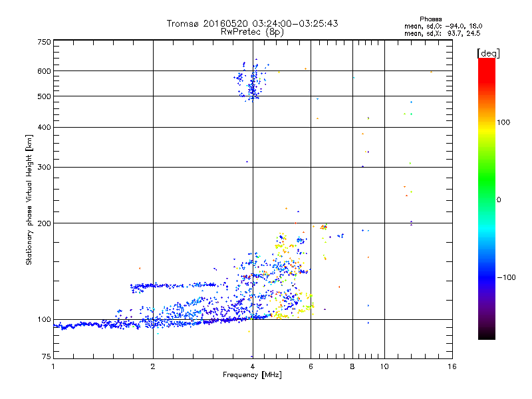
Task: Click the 'Frequency [MHz]' axis label
Action: pos(252,375)
